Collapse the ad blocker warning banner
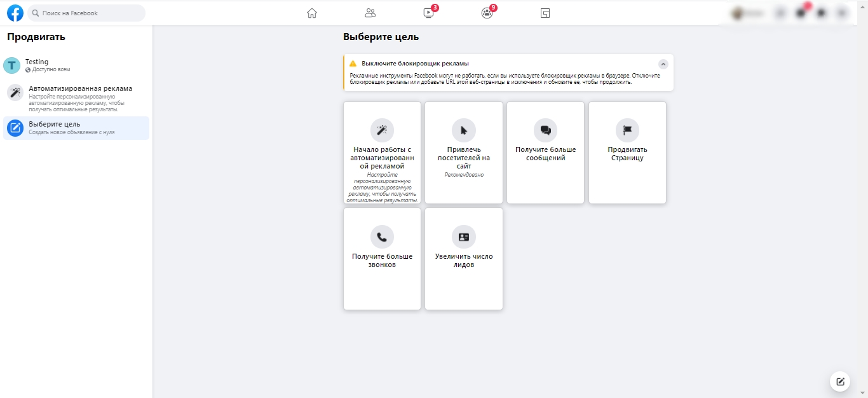Image resolution: width=868 pixels, height=398 pixels. pos(663,64)
